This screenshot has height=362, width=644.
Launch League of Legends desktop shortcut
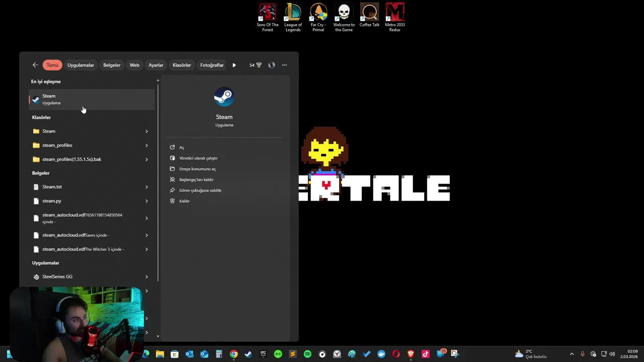[293, 18]
